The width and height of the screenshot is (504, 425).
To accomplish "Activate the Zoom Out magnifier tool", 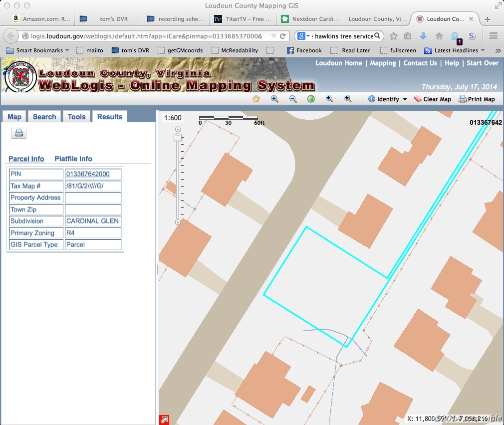I will click(292, 99).
